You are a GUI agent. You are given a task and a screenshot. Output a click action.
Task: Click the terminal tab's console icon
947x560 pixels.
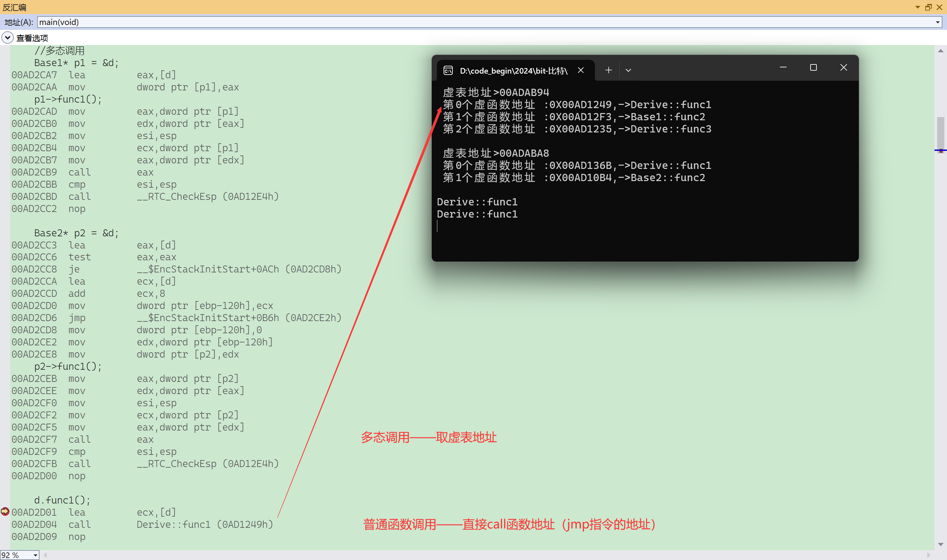[x=448, y=71]
